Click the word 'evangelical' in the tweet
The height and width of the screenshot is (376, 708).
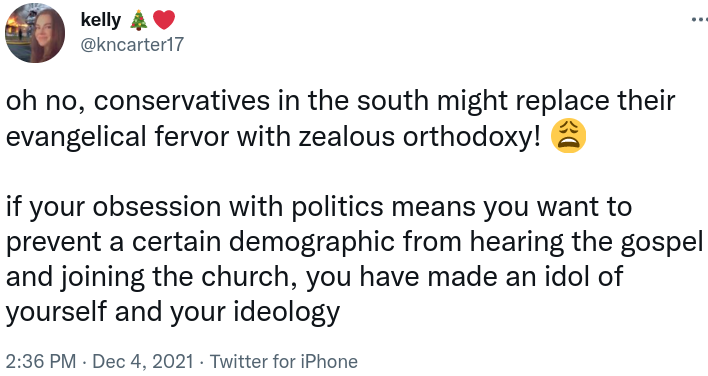[76, 137]
